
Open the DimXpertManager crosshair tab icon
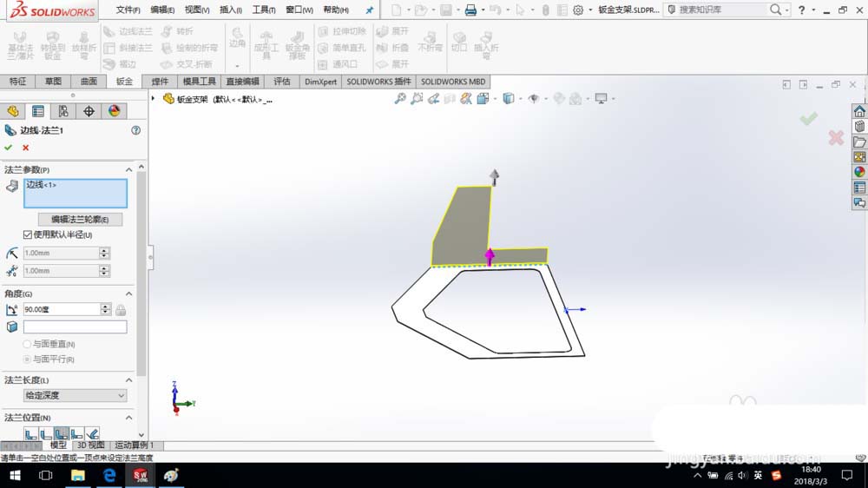pos(89,111)
